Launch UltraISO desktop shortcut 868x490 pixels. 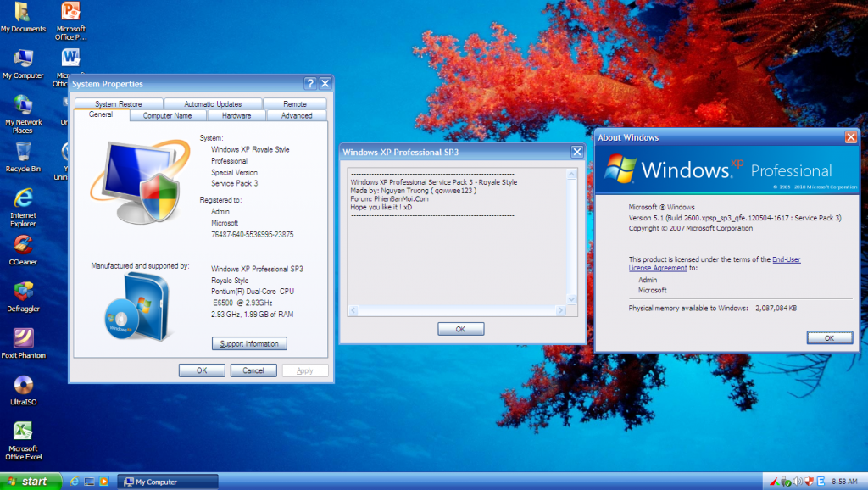point(23,390)
